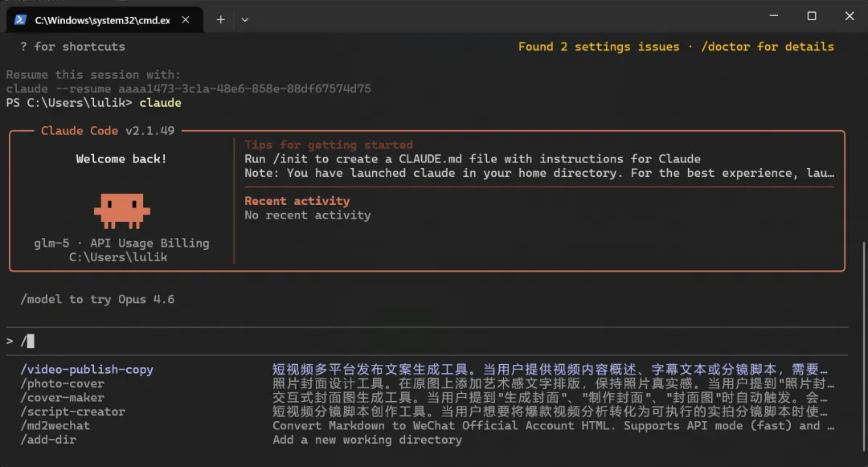The width and height of the screenshot is (868, 467).
Task: Select the /md2wechat command
Action: click(55, 425)
